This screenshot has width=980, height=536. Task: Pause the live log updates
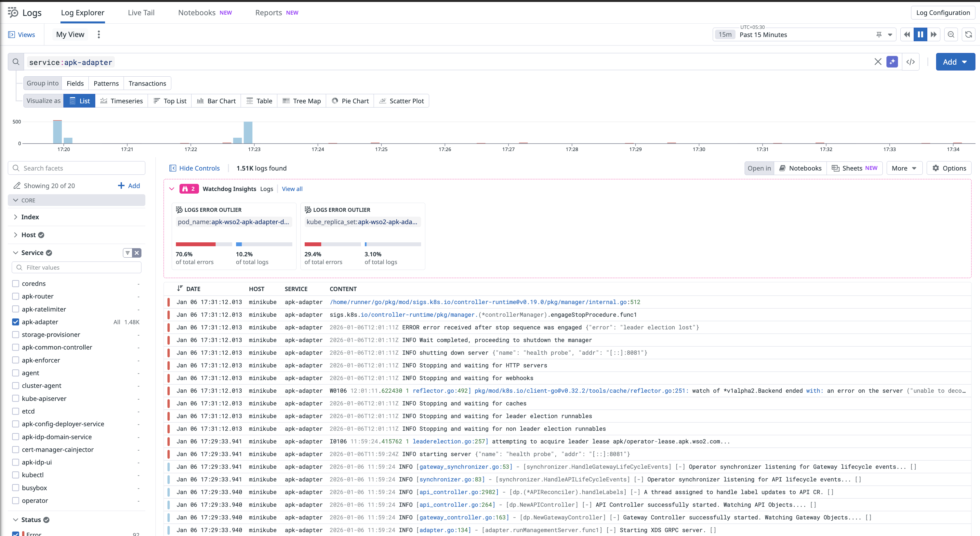click(920, 34)
